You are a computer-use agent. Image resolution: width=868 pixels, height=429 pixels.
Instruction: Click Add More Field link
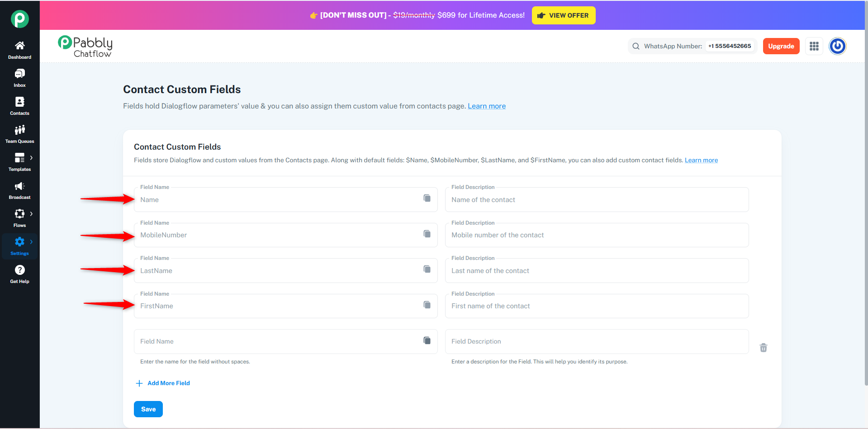[x=168, y=383]
